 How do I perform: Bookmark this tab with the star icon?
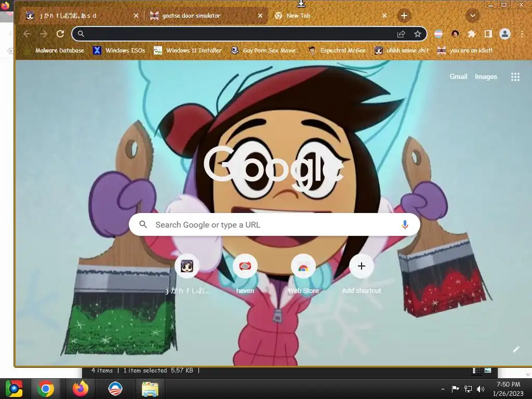coord(418,34)
